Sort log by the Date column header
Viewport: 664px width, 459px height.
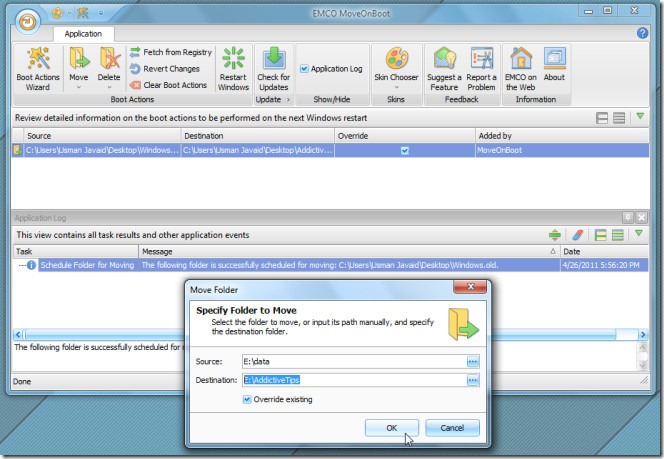[604, 252]
